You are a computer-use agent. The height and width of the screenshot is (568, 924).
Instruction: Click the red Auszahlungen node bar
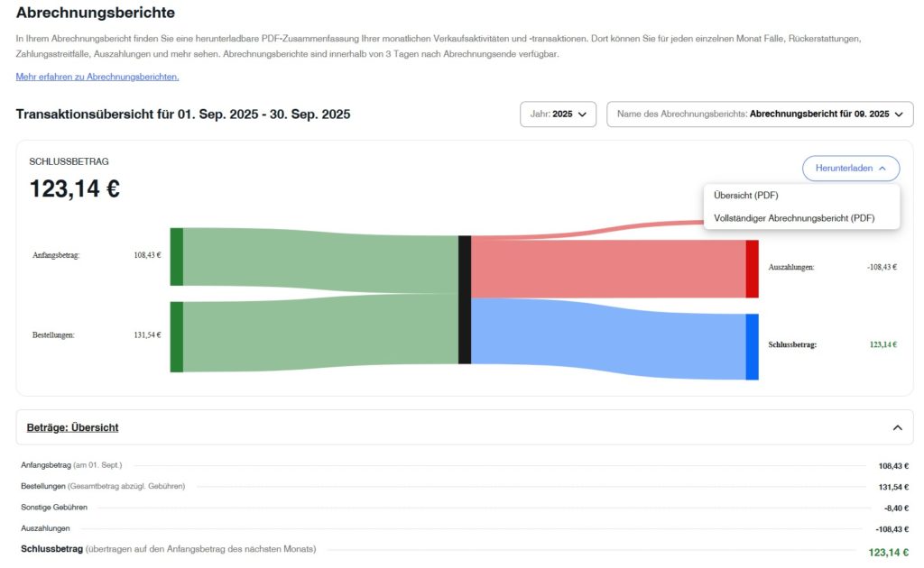coord(752,269)
